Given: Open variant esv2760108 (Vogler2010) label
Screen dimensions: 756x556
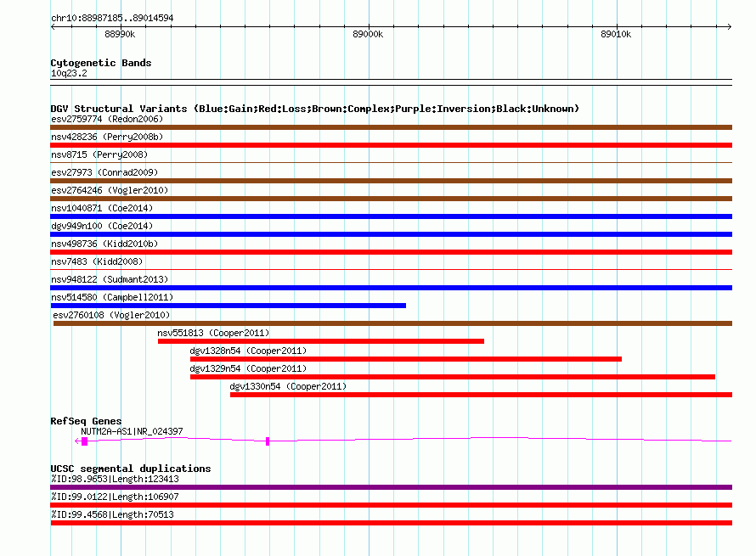Looking at the screenshot, I should pos(111,315).
